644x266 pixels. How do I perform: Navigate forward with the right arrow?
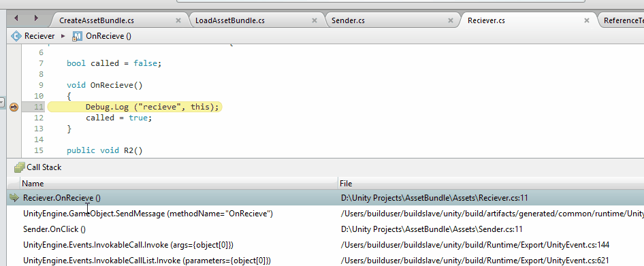(x=36, y=18)
